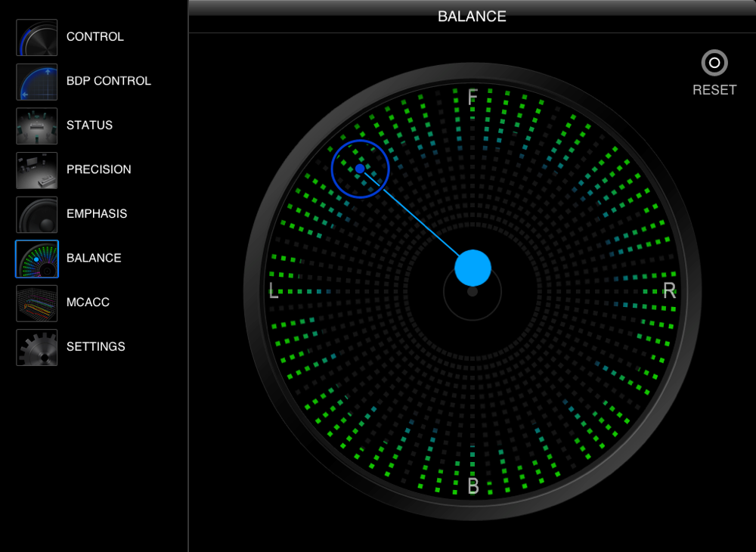
Task: Click the R right marker on dial
Action: (669, 290)
